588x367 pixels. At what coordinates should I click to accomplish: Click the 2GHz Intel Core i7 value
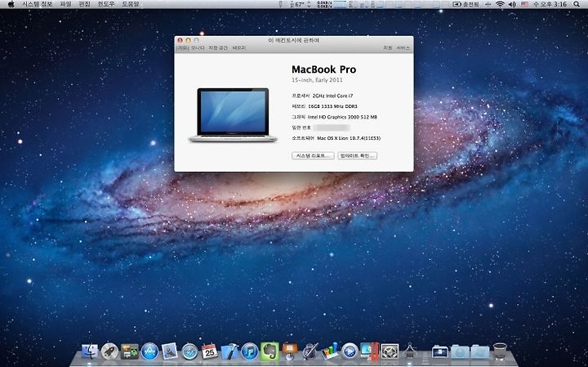click(332, 96)
